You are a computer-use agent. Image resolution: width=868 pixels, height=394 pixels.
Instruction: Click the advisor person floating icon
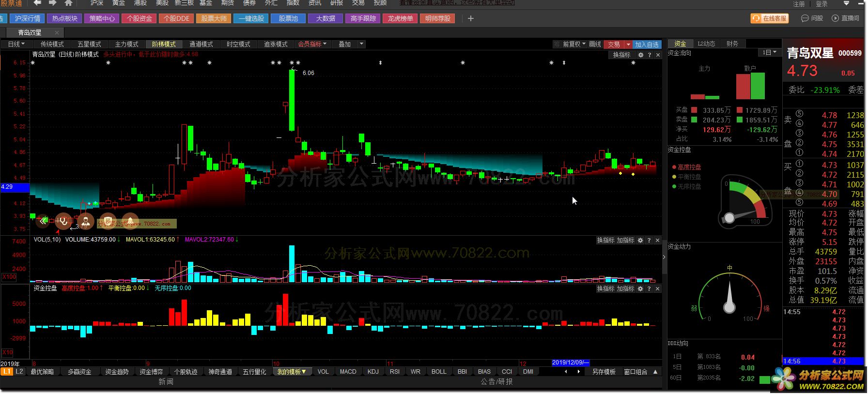(85, 221)
